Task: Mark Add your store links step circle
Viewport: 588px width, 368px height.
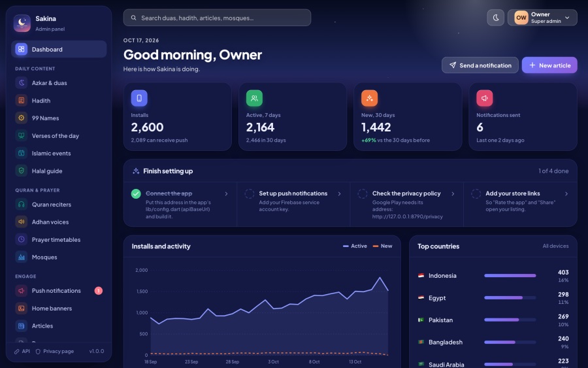Action: coord(476,193)
